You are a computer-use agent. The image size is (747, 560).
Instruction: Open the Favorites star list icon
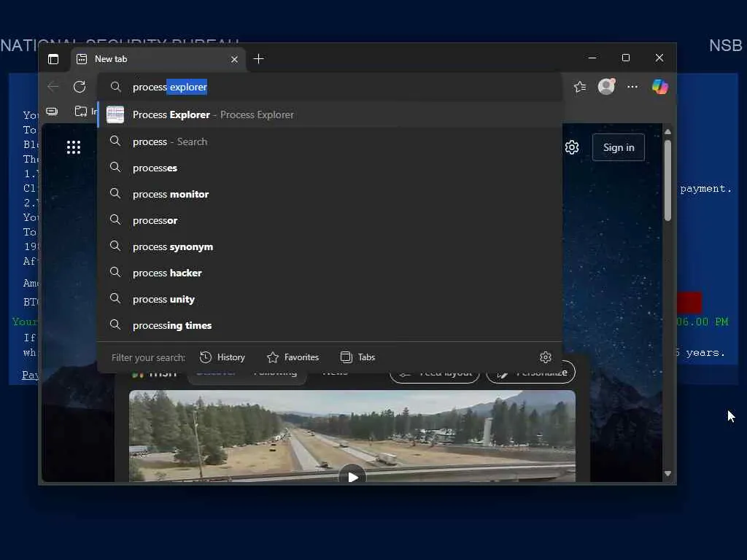click(x=580, y=87)
